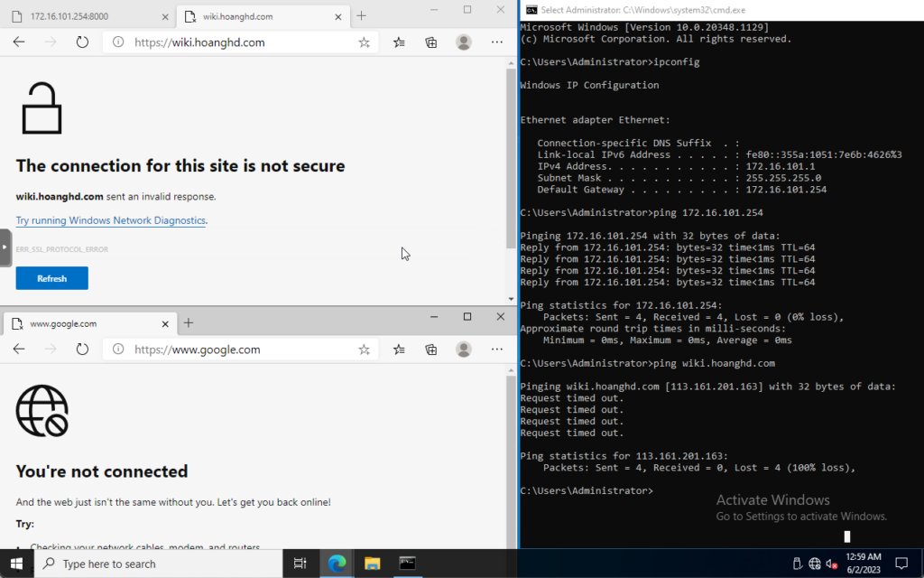Open Microsoft Edge from the taskbar
Screen dimensions: 924x578
337,564
